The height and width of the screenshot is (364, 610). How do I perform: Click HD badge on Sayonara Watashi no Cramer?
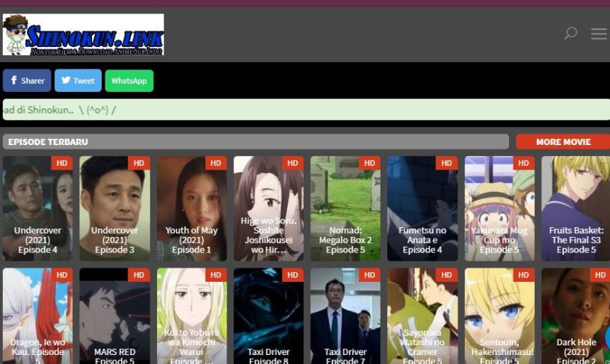[x=447, y=275]
